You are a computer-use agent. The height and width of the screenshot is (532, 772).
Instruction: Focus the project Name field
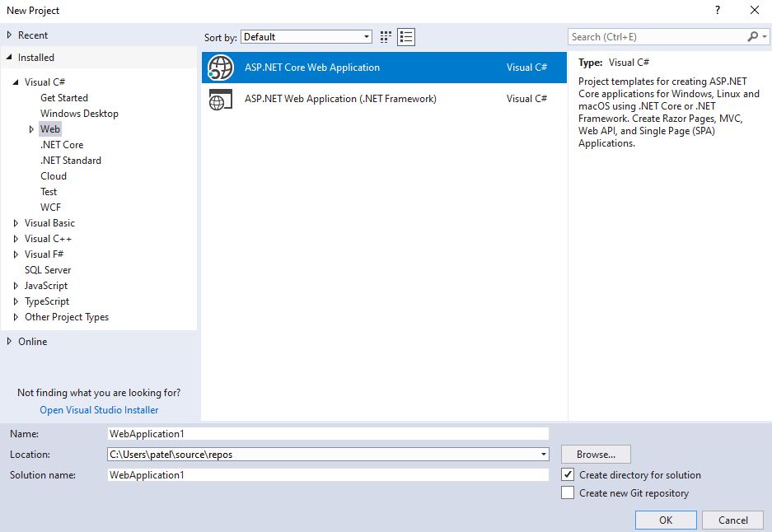[x=328, y=433]
